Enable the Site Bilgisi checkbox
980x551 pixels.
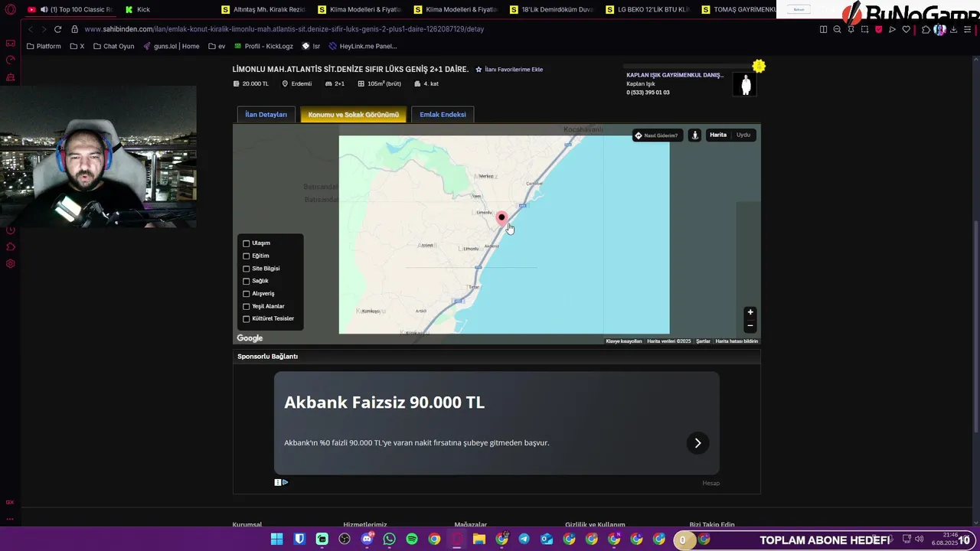246,269
